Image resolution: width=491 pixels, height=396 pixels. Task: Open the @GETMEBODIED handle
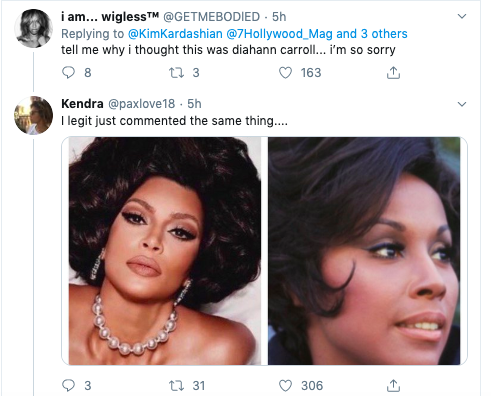click(211, 17)
